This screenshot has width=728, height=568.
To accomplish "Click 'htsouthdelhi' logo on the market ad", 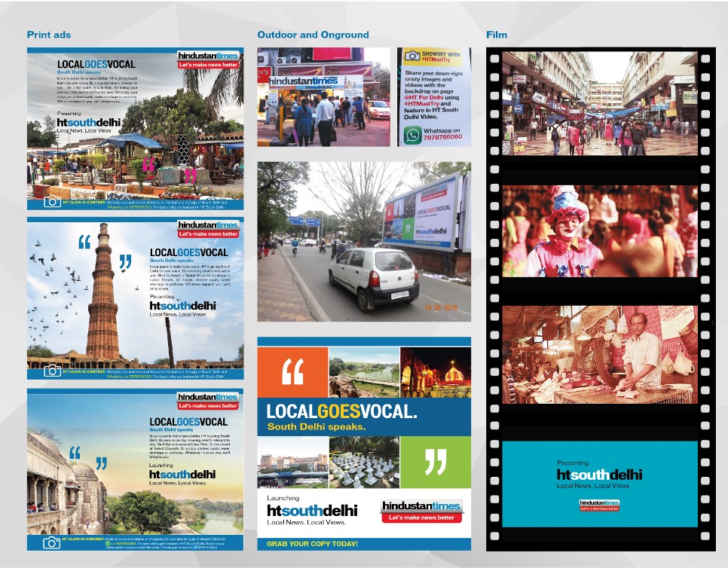I will [x=89, y=123].
